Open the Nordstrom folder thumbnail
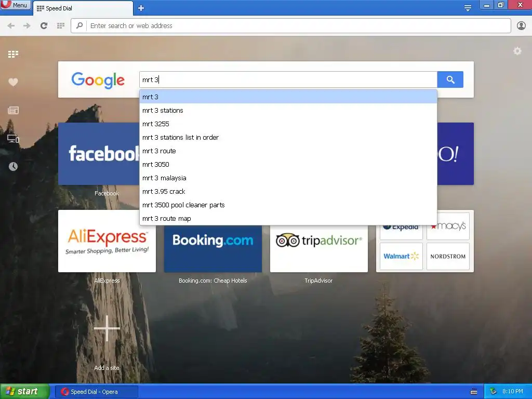The height and width of the screenshot is (399, 532). click(x=448, y=256)
